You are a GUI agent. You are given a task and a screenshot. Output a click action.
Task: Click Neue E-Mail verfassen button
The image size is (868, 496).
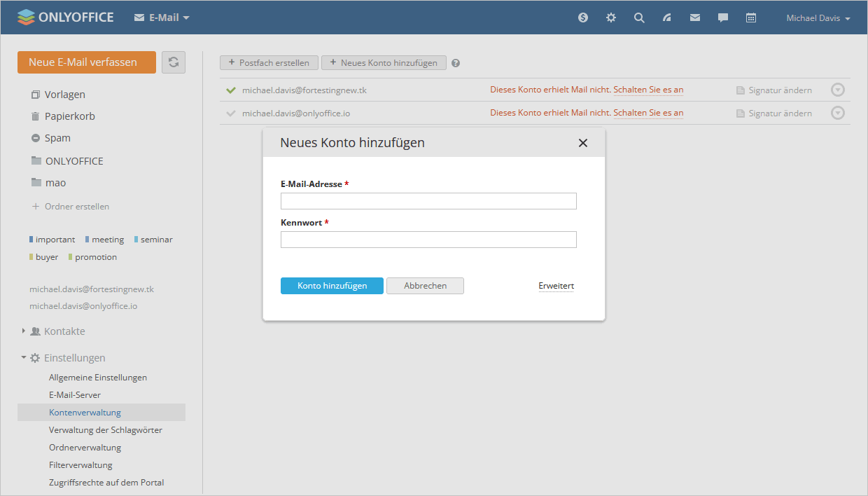[x=87, y=62]
